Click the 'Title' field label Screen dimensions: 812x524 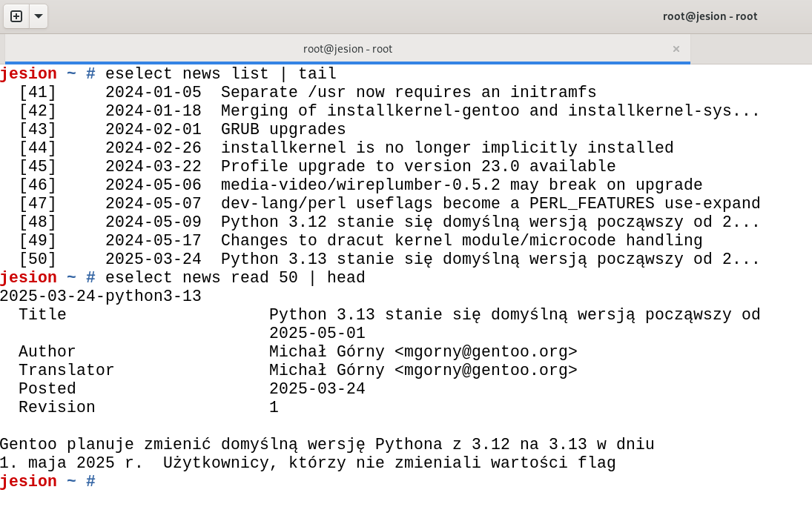(x=42, y=315)
